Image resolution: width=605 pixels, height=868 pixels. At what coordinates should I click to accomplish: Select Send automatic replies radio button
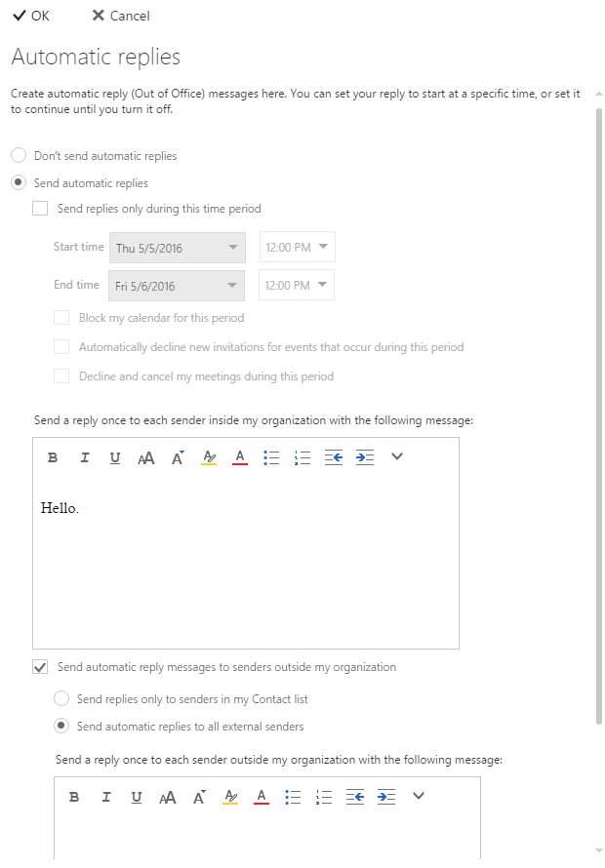(19, 182)
